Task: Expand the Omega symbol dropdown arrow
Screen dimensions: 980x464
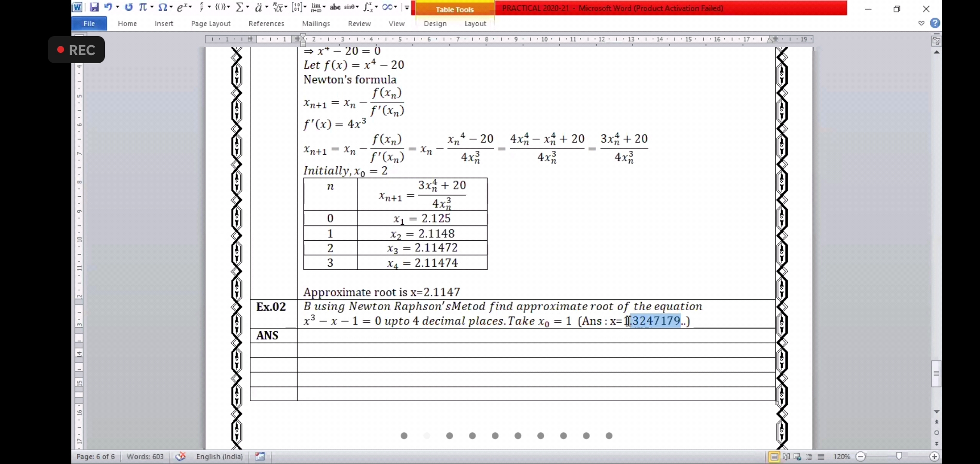Action: pyautogui.click(x=171, y=7)
